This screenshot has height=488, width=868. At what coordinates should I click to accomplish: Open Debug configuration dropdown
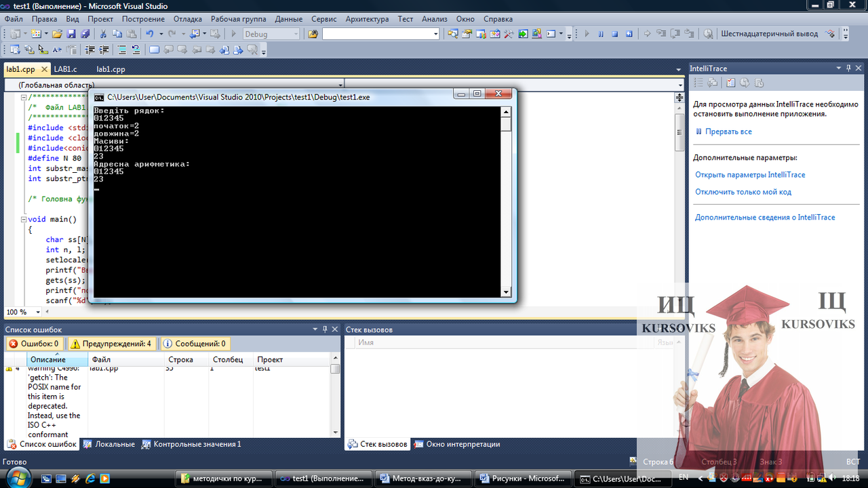tap(295, 34)
